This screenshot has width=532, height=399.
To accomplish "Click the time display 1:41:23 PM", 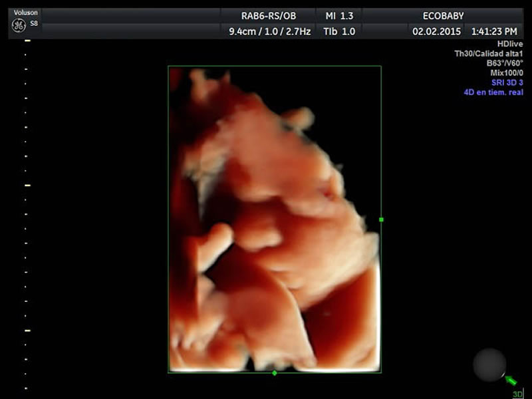I will click(x=493, y=31).
